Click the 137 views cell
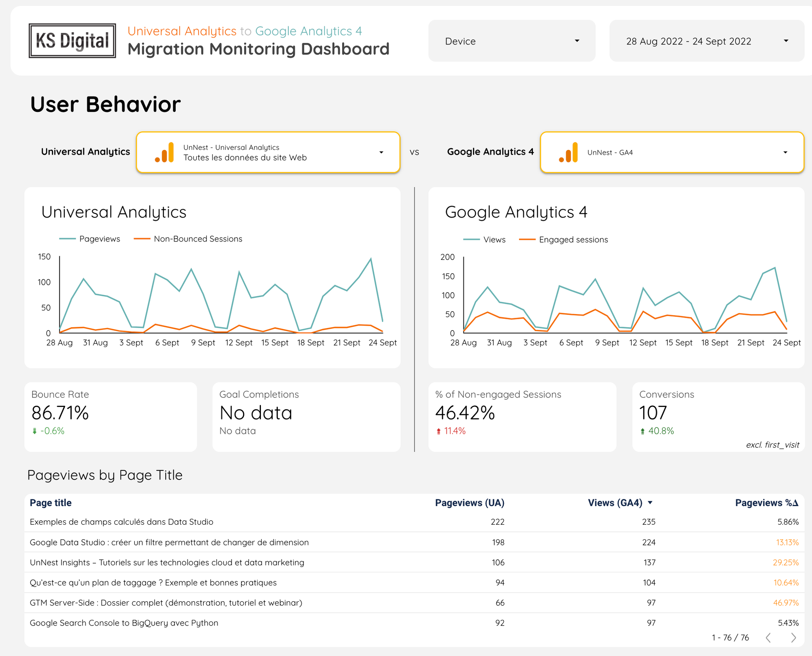 pyautogui.click(x=649, y=562)
